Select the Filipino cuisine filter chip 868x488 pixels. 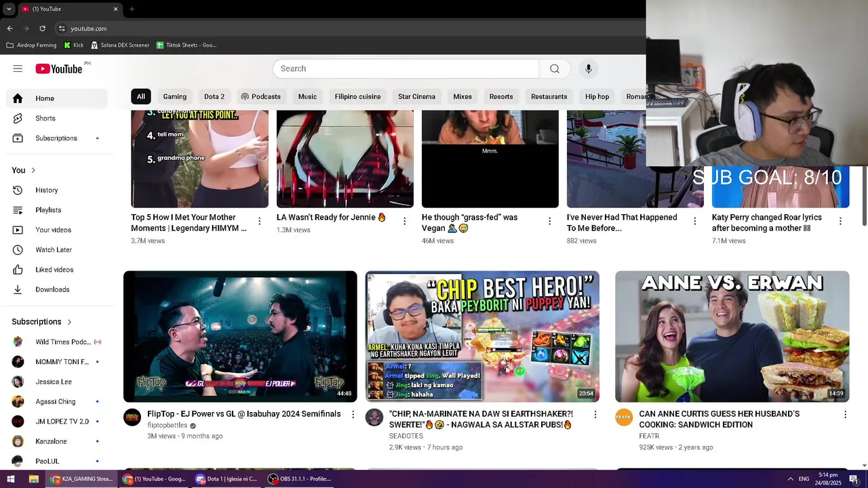[x=357, y=96]
